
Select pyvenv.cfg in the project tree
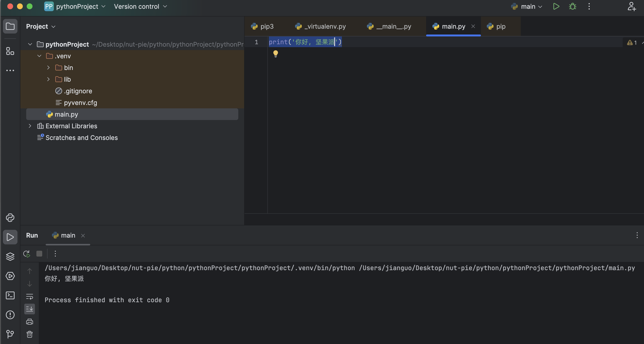pos(80,103)
